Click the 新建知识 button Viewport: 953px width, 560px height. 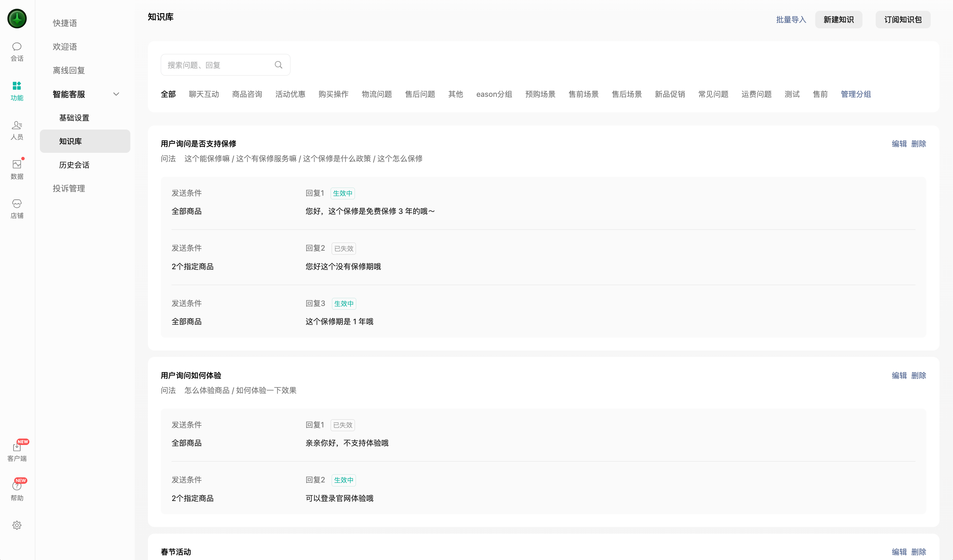[x=839, y=20]
